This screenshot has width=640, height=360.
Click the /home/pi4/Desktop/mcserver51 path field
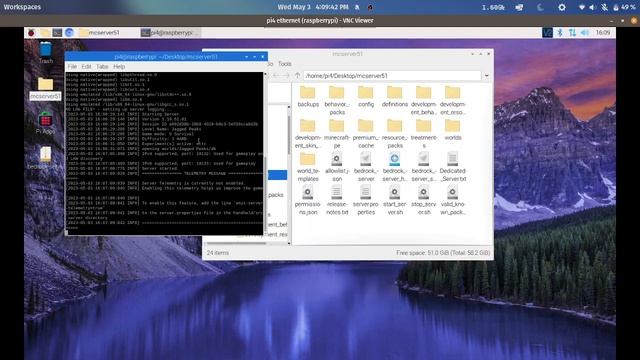point(392,76)
